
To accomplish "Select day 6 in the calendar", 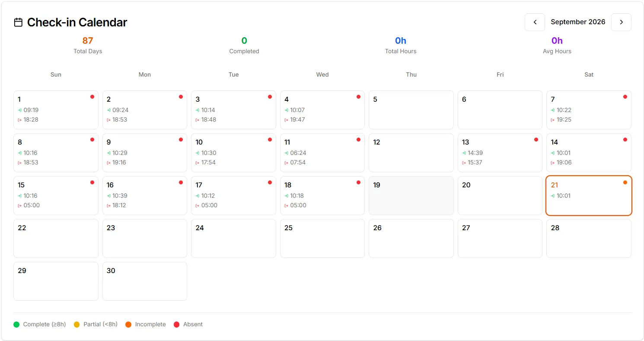I will pos(500,110).
